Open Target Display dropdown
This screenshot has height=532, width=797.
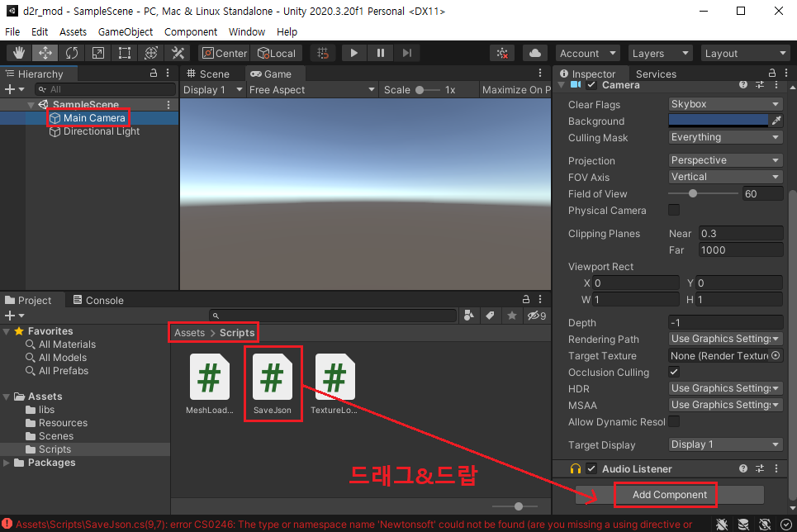tap(725, 444)
